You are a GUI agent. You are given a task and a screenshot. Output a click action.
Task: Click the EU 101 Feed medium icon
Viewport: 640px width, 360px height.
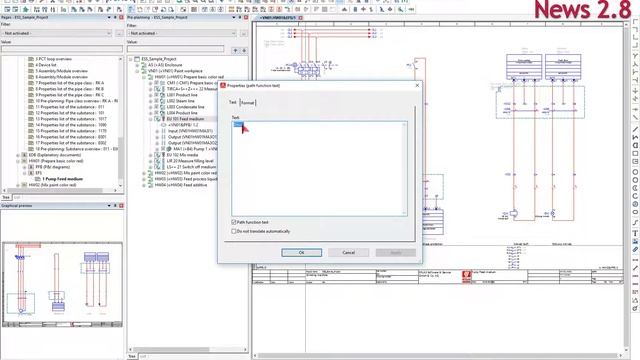coord(163,119)
